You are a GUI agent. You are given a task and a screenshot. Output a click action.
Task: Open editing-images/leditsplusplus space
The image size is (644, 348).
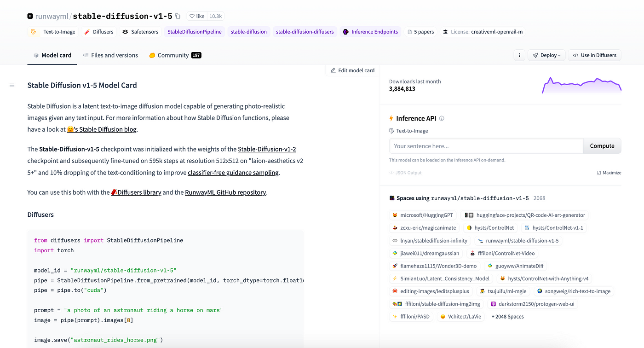point(431,291)
